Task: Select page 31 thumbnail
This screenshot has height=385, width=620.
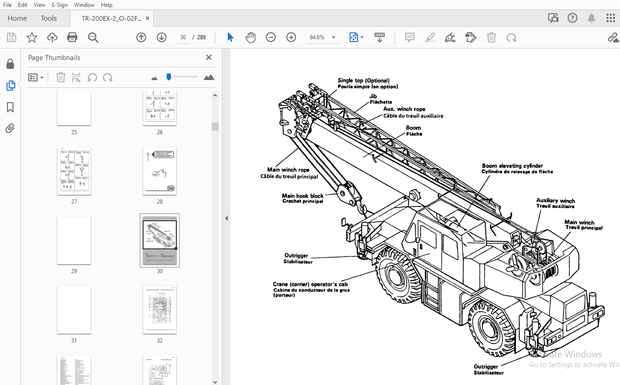Action: click(74, 310)
